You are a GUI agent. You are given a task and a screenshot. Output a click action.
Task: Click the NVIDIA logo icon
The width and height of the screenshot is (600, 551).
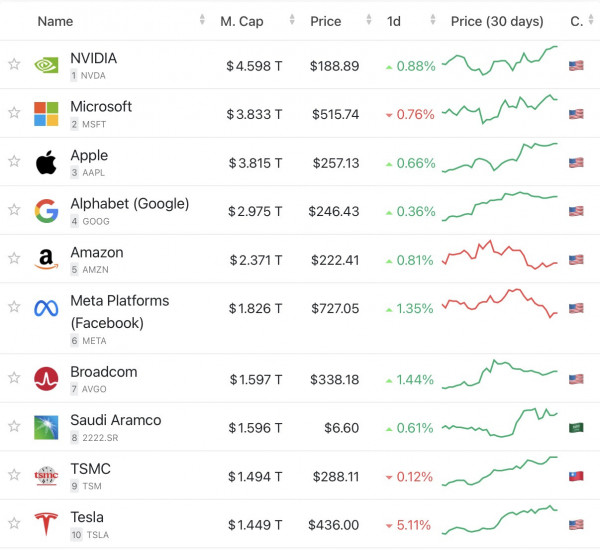(46, 65)
